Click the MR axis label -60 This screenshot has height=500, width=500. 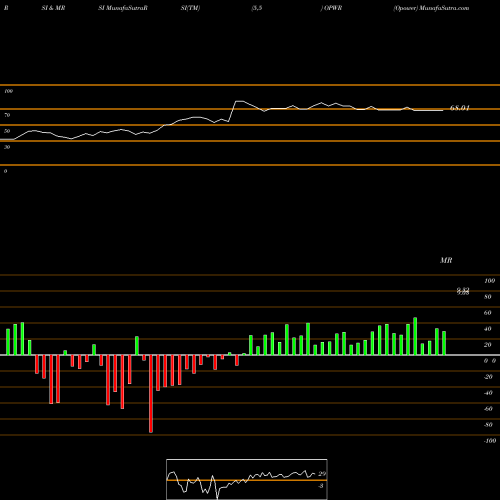(x=488, y=409)
